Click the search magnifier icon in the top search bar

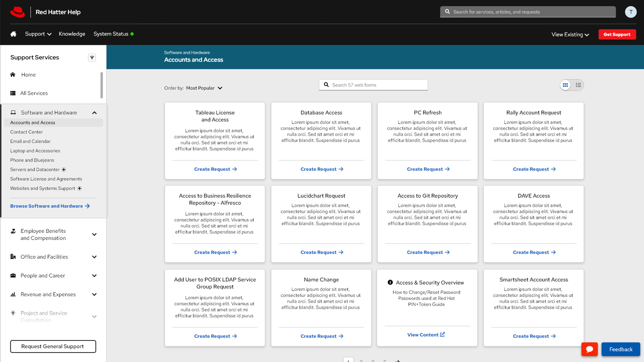(x=447, y=12)
